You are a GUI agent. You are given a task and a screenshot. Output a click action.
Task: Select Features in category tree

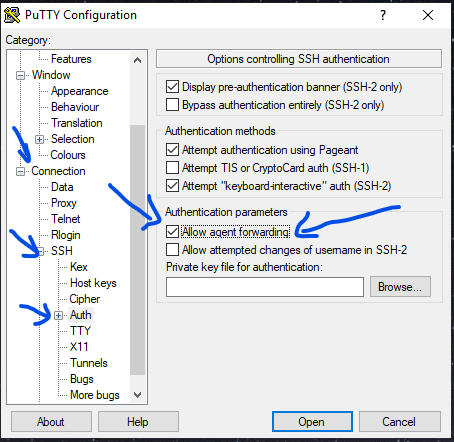tap(71, 59)
